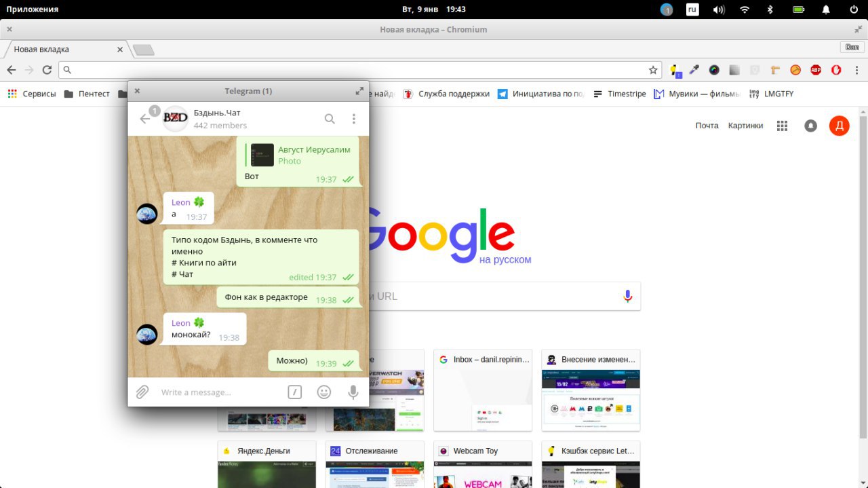Go back in Chromium
The image size is (868, 488).
click(12, 70)
